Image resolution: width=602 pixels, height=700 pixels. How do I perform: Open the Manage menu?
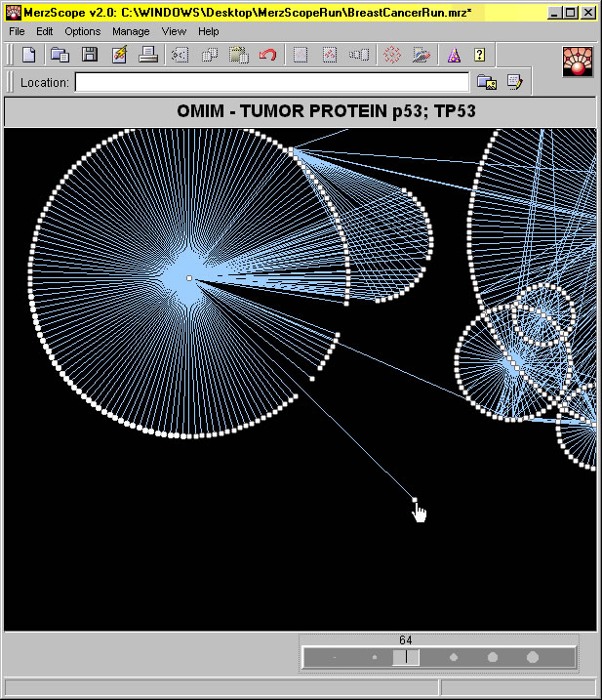tap(131, 31)
